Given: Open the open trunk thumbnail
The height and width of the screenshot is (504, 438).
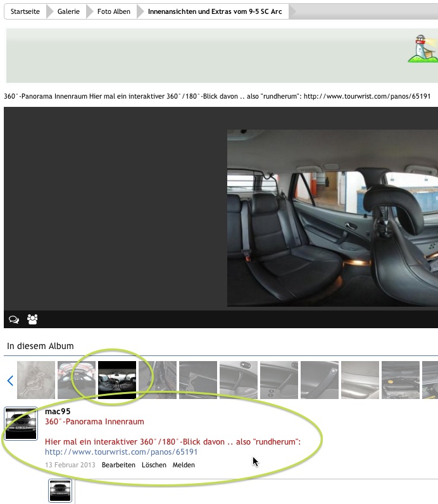Looking at the screenshot, I should (x=77, y=380).
